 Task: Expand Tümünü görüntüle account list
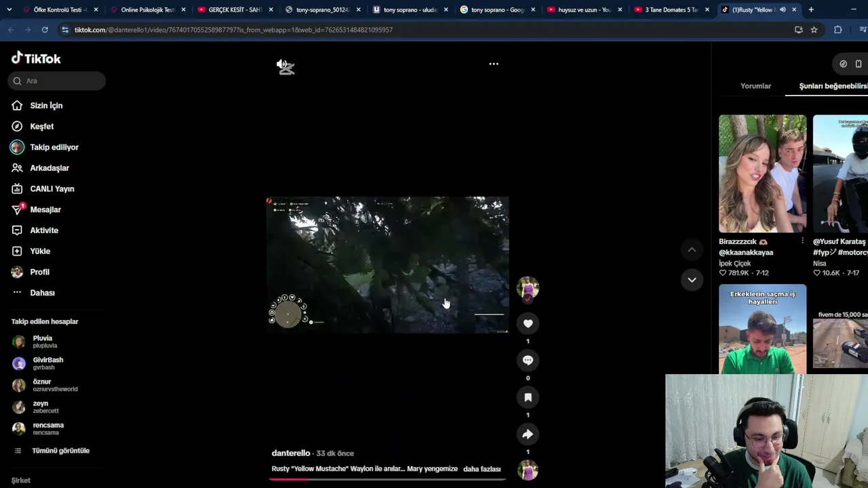click(60, 451)
